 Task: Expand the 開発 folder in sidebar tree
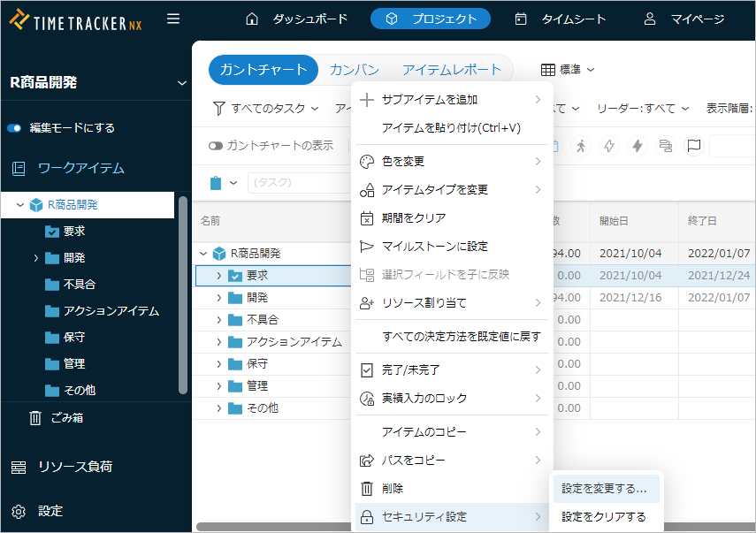click(x=36, y=258)
